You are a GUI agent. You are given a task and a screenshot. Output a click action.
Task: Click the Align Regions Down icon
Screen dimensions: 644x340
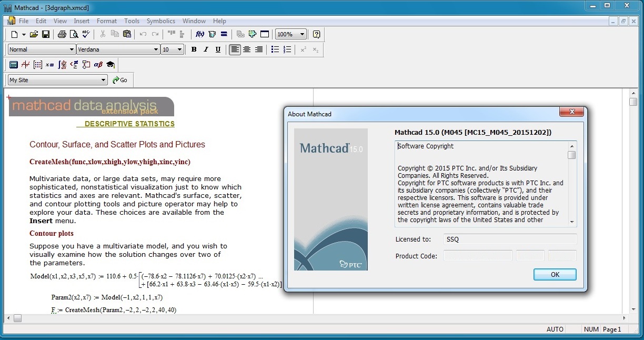pyautogui.click(x=183, y=34)
